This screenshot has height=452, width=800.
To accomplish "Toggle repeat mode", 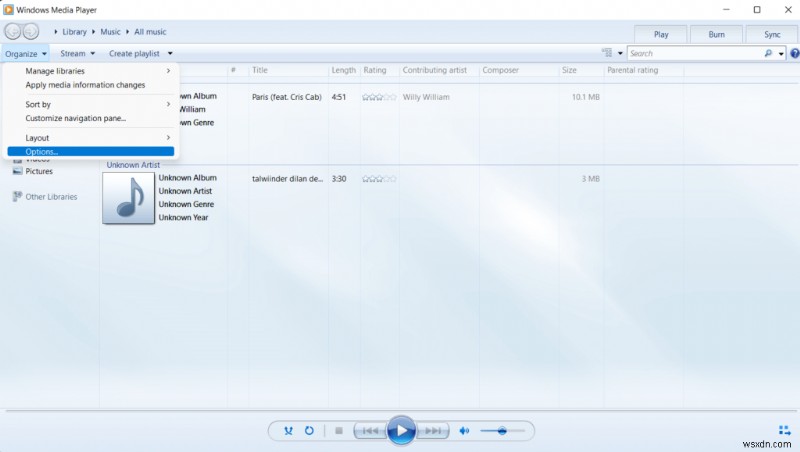I will (x=309, y=431).
